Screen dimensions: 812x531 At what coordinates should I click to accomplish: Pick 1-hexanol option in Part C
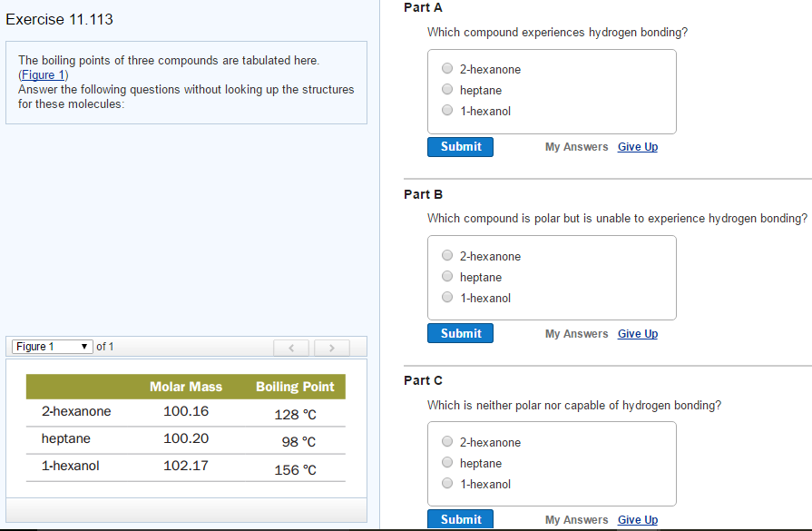point(447,484)
